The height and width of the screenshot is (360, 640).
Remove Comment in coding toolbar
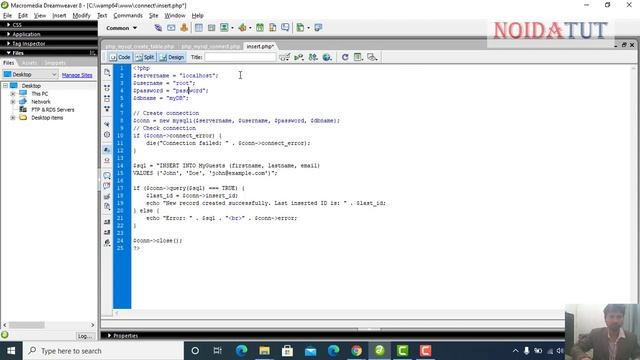107,186
